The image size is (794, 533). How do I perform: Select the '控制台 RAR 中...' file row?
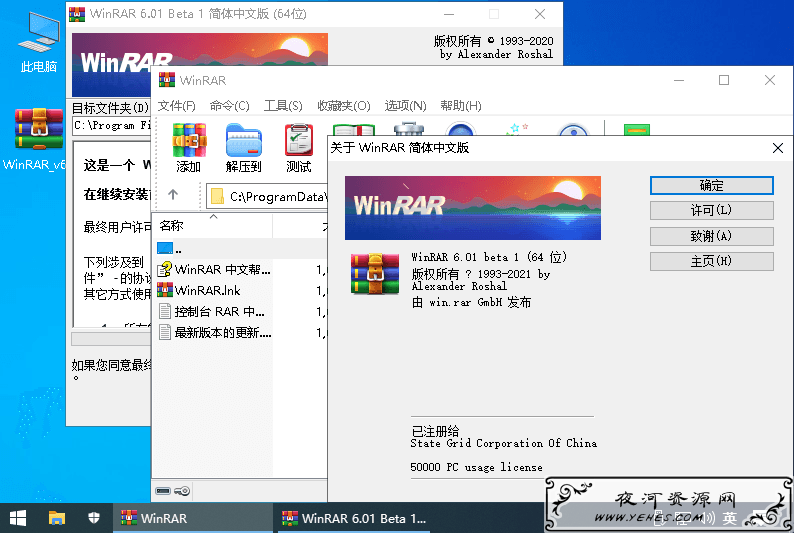[x=240, y=311]
